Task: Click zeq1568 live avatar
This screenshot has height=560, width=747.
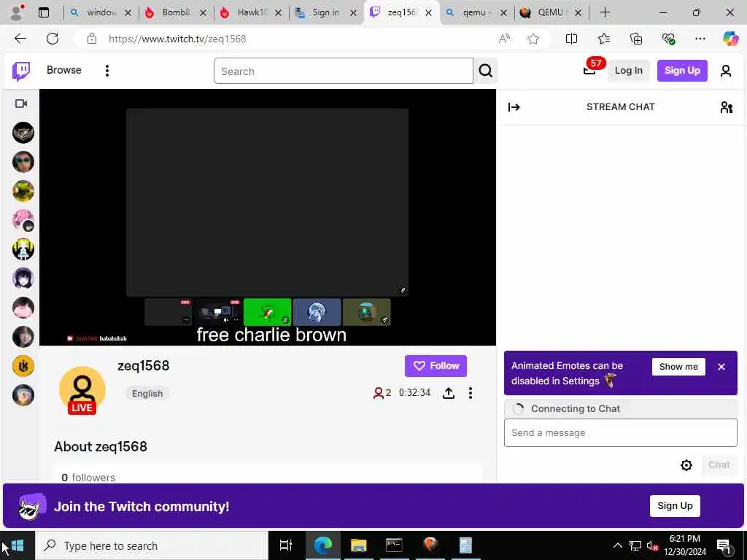Action: [x=82, y=389]
